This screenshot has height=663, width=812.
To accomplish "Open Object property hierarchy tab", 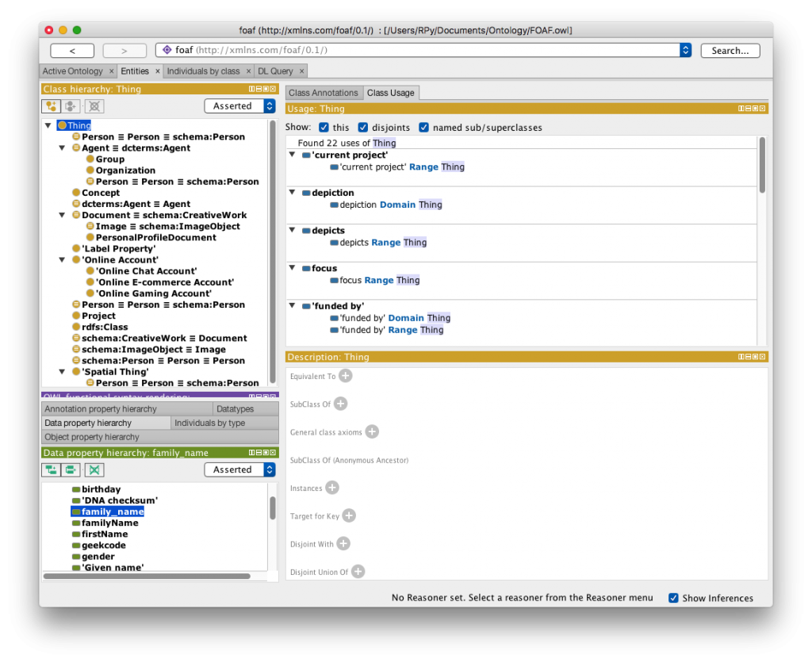I will click(x=159, y=437).
